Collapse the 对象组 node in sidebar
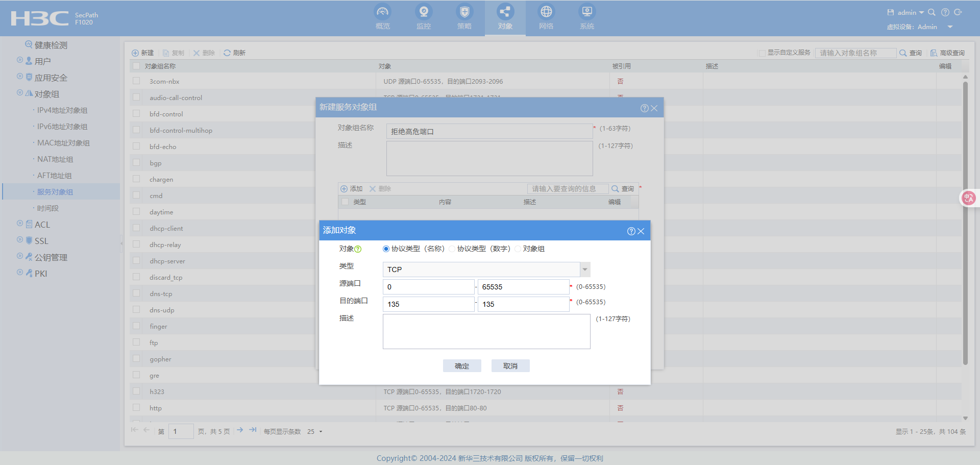Screen dimensions: 980x465 20,93
